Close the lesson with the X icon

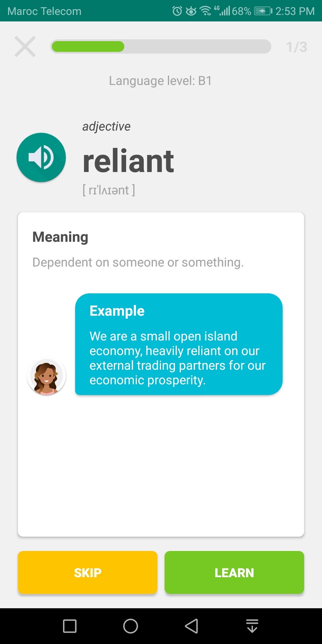click(25, 47)
